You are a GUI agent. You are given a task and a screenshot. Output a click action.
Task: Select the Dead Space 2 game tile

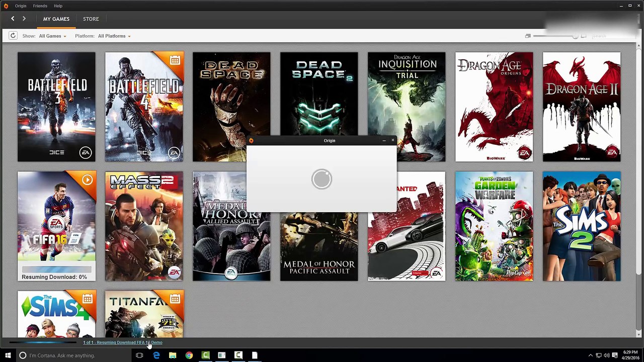point(319,94)
